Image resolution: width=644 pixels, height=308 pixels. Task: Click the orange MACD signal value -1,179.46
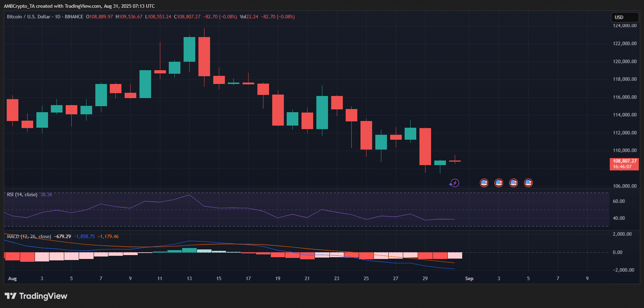click(x=108, y=237)
